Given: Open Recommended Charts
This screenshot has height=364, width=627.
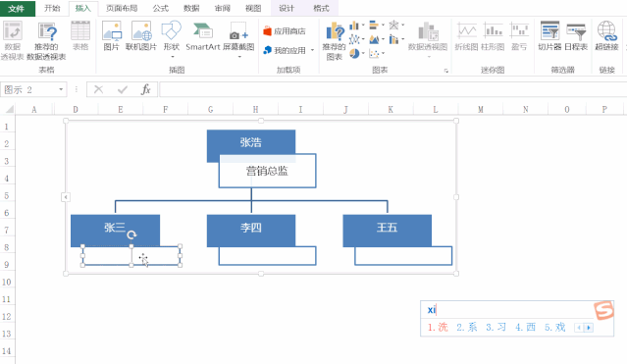Looking at the screenshot, I should pos(335,41).
